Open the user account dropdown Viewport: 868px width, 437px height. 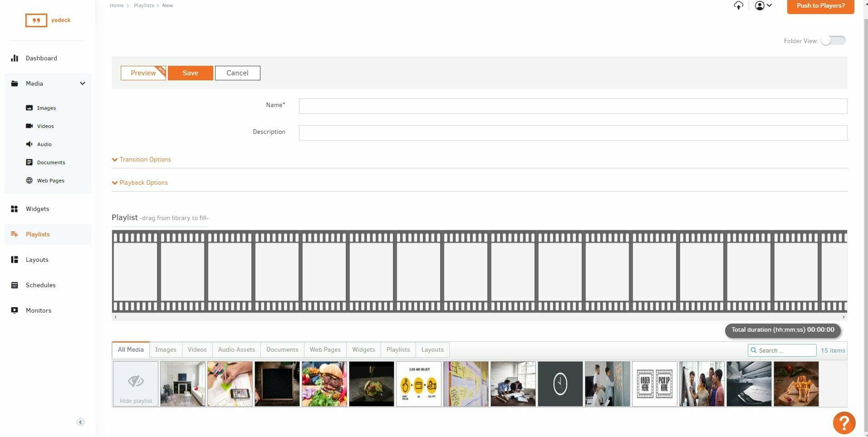pos(763,5)
